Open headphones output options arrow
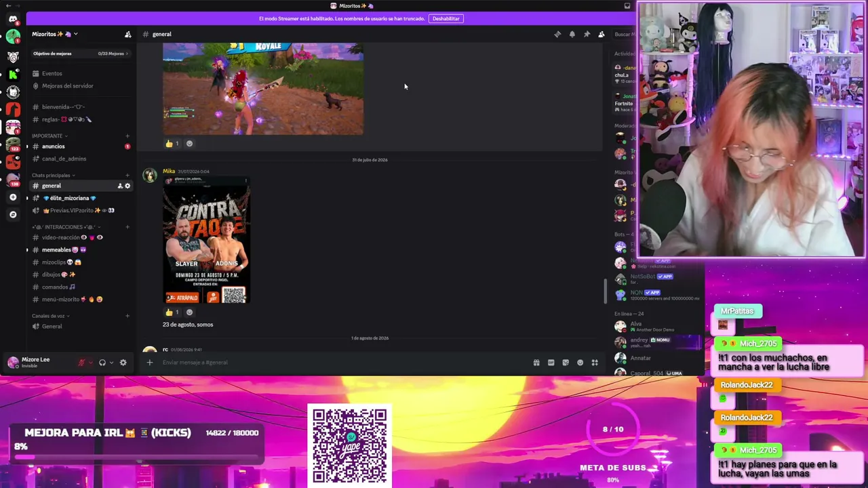 pos(111,363)
